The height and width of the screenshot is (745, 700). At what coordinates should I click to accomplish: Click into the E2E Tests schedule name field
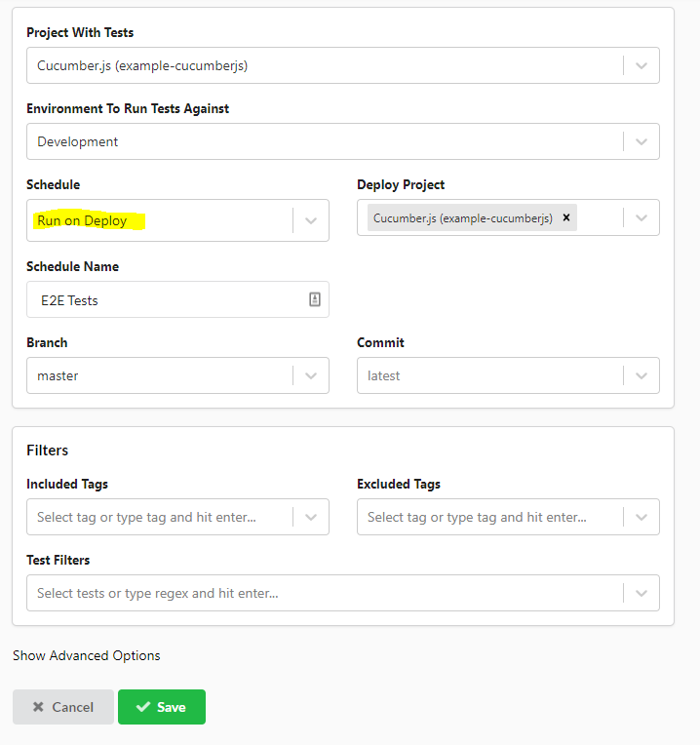(177, 299)
